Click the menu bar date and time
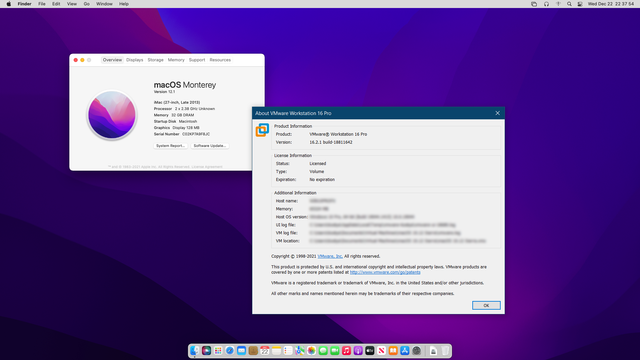640x360 pixels. (x=611, y=4)
